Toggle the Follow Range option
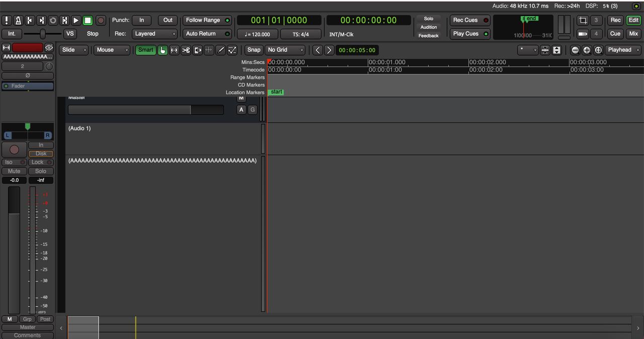The image size is (644, 339). click(x=207, y=21)
